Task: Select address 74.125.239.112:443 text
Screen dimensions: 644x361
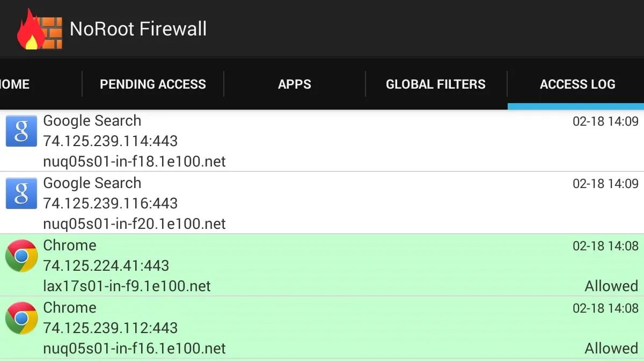Action: click(110, 328)
